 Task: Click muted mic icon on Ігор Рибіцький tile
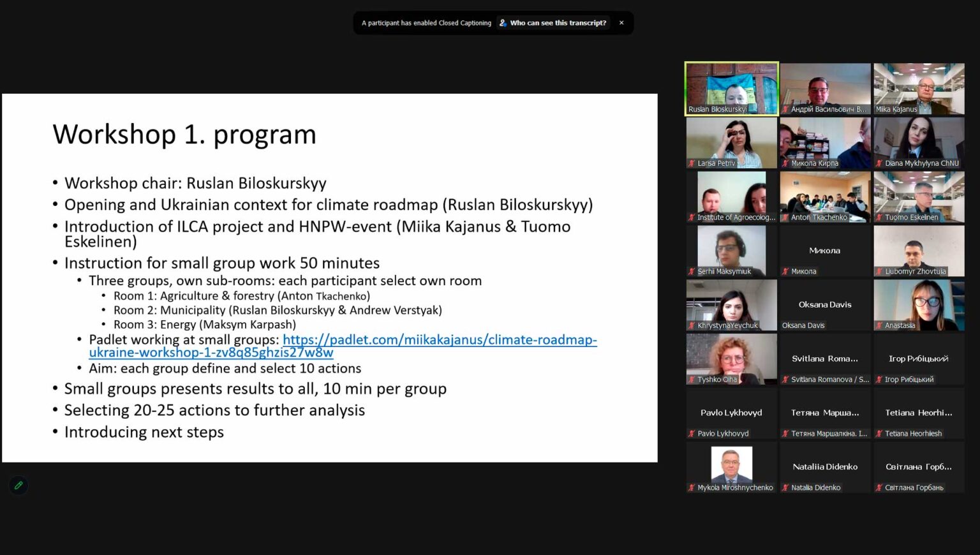pyautogui.click(x=879, y=380)
